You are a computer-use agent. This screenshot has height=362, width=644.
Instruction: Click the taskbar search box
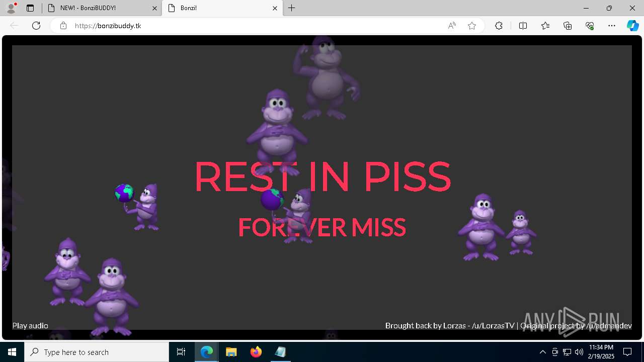pos(97,352)
